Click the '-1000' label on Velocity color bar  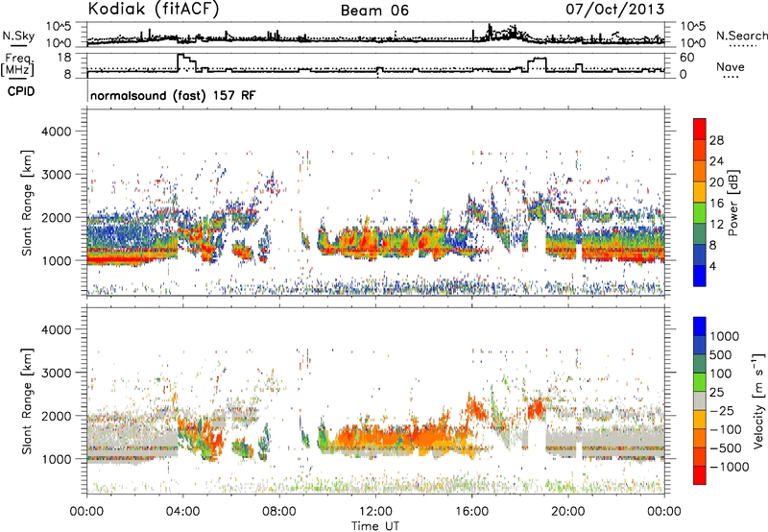pos(730,467)
